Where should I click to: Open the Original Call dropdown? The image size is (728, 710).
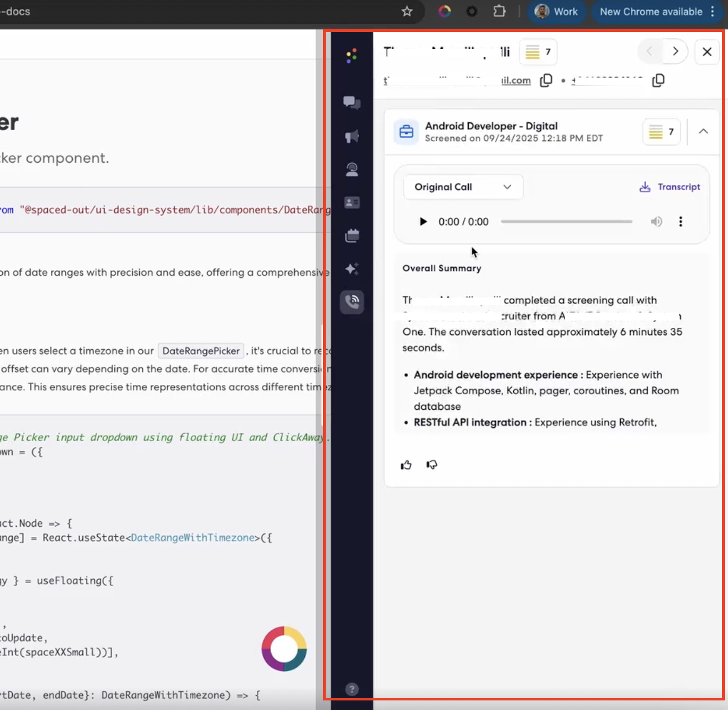pos(463,187)
